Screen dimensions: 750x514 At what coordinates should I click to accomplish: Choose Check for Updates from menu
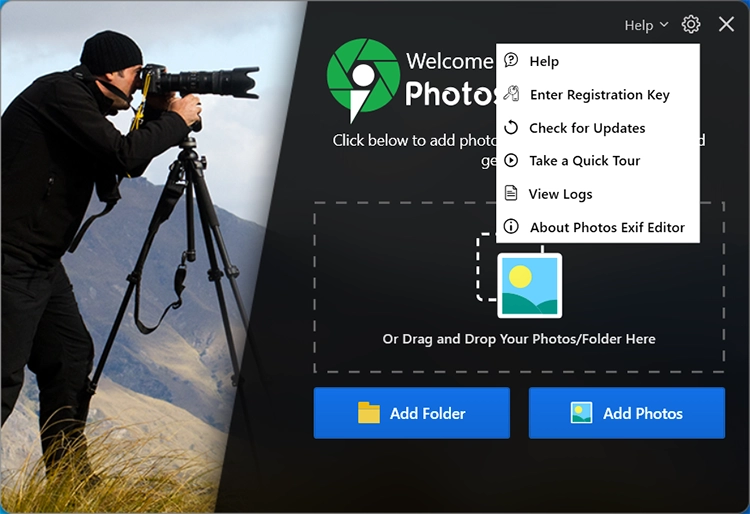(587, 128)
